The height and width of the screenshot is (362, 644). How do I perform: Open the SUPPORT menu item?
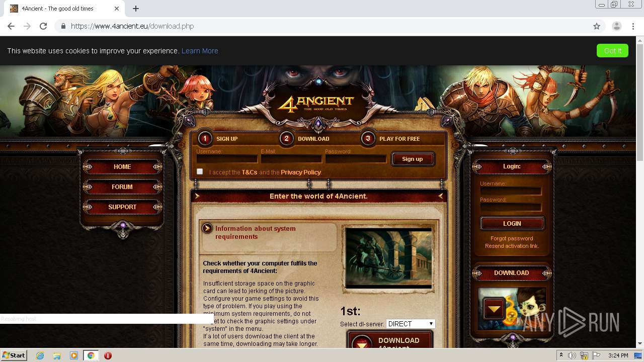click(x=122, y=207)
